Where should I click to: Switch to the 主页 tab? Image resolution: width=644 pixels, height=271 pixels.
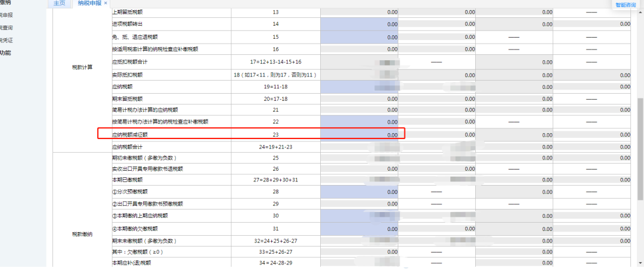pyautogui.click(x=60, y=4)
